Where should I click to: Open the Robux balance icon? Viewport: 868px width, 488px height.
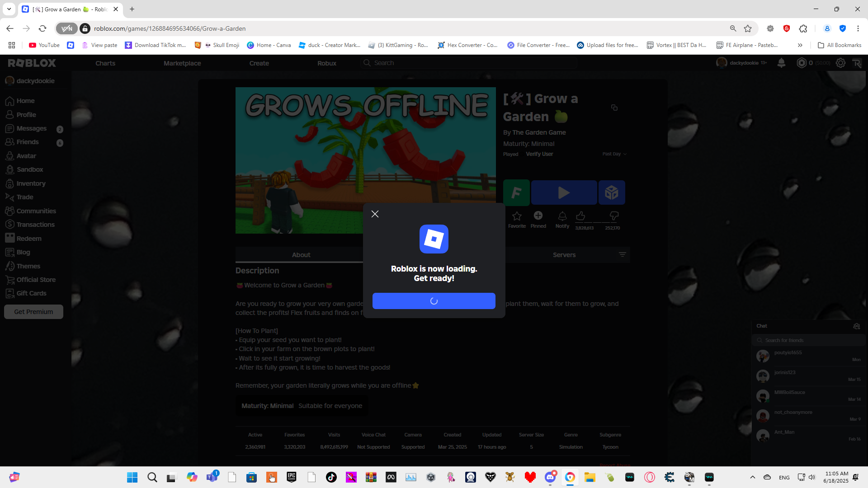(x=801, y=63)
